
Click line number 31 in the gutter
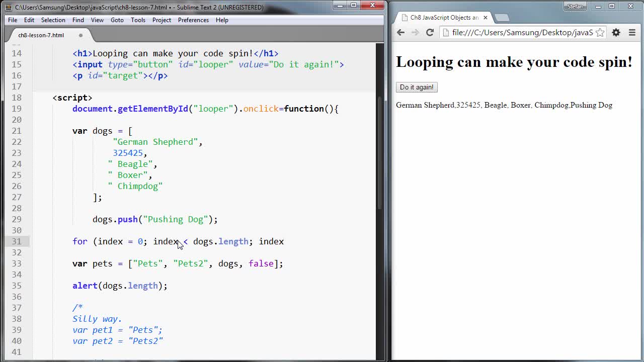[x=17, y=241]
